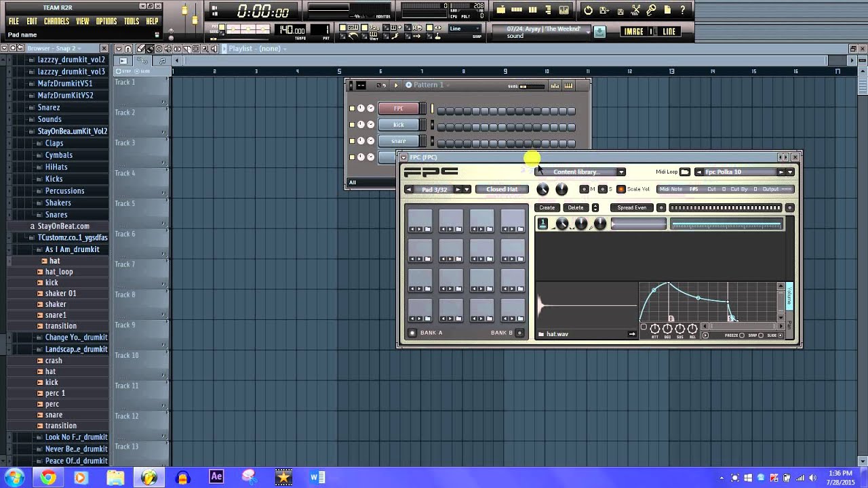The image size is (868, 488).
Task: Click the velocity range slider in FPC layer
Action: click(726, 224)
